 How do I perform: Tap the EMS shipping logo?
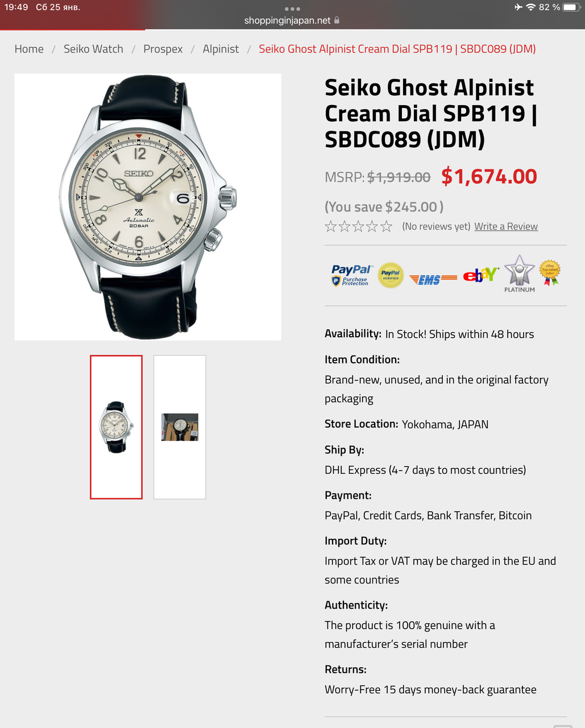[x=433, y=279]
